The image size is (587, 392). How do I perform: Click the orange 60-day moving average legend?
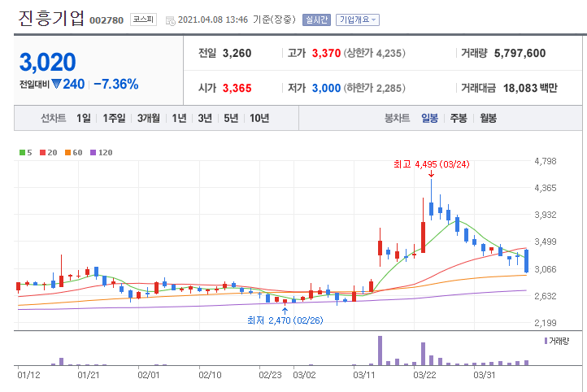click(x=74, y=152)
